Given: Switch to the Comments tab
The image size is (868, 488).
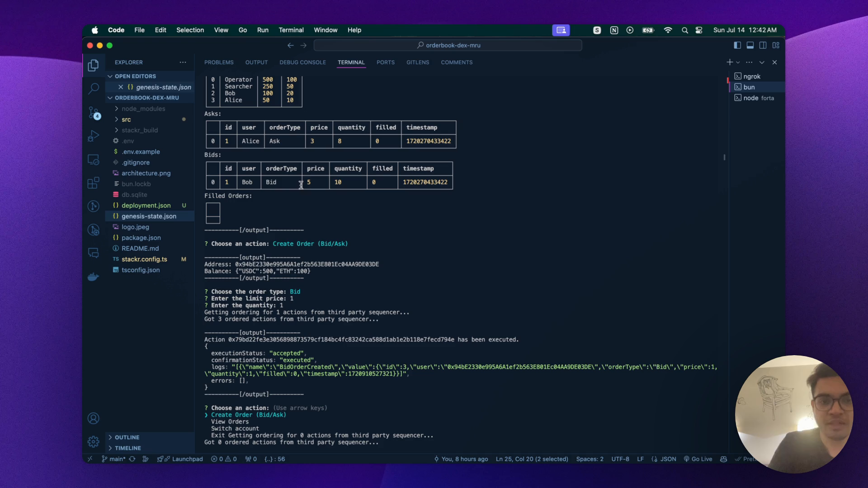Looking at the screenshot, I should [457, 62].
